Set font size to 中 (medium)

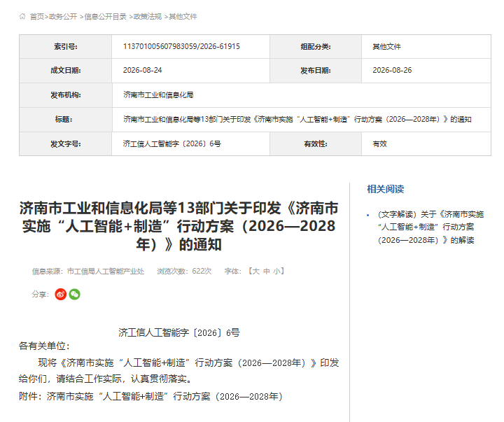(267, 272)
